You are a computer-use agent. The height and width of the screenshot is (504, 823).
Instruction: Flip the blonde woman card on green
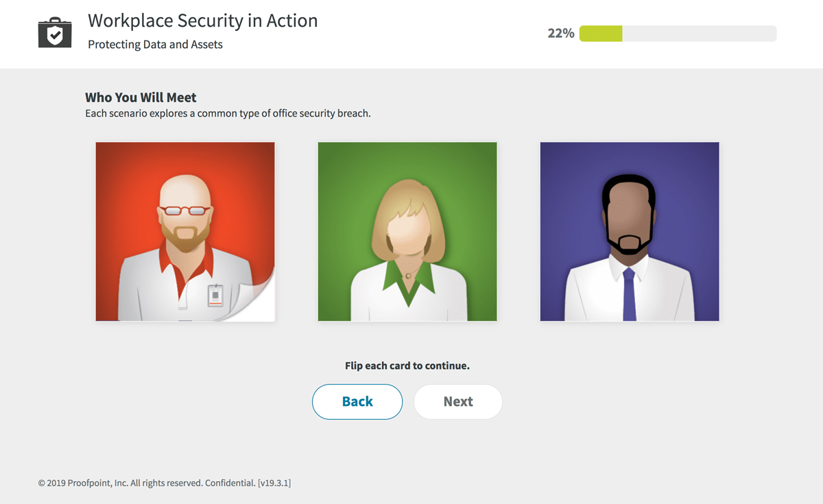(407, 232)
